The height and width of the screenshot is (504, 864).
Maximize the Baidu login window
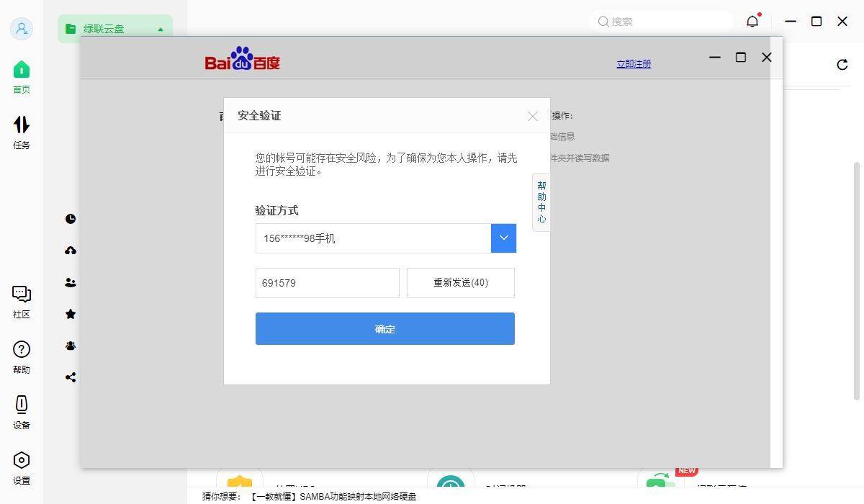pos(740,57)
